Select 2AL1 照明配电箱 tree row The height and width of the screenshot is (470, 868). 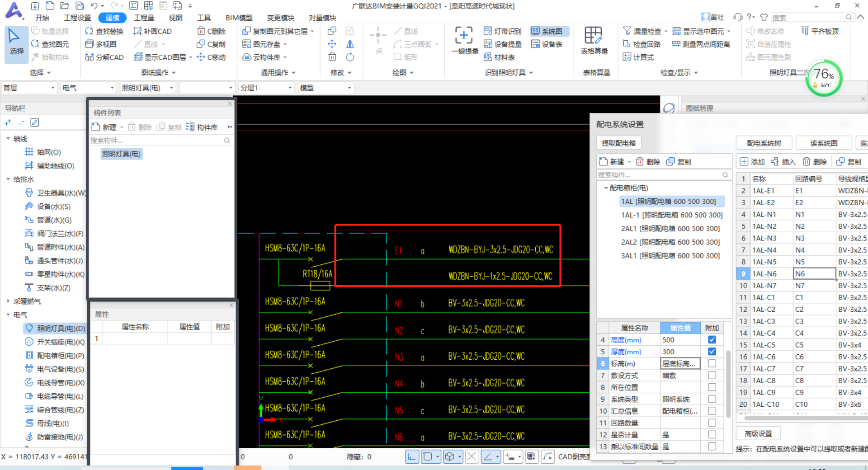coord(670,229)
